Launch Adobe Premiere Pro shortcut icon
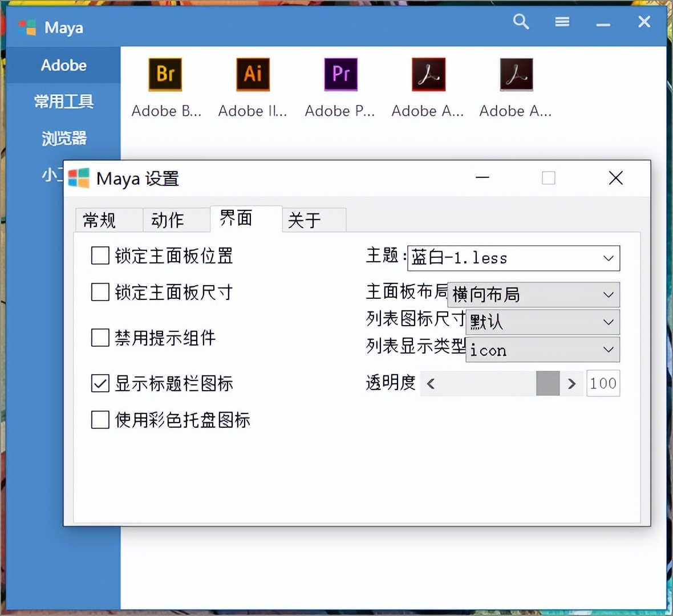The image size is (673, 616). (x=341, y=75)
